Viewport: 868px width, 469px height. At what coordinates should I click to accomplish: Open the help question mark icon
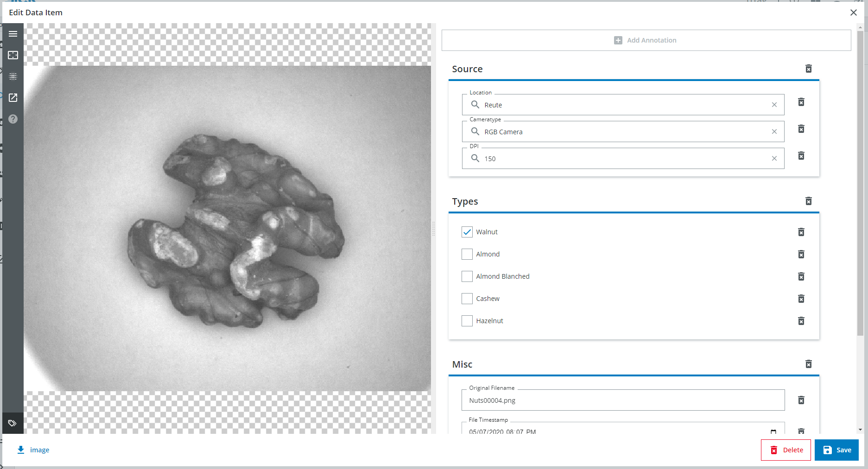13,119
